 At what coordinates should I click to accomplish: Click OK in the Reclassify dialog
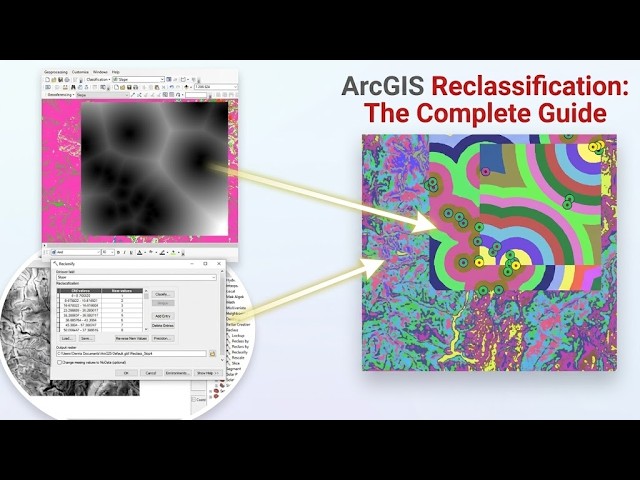126,373
